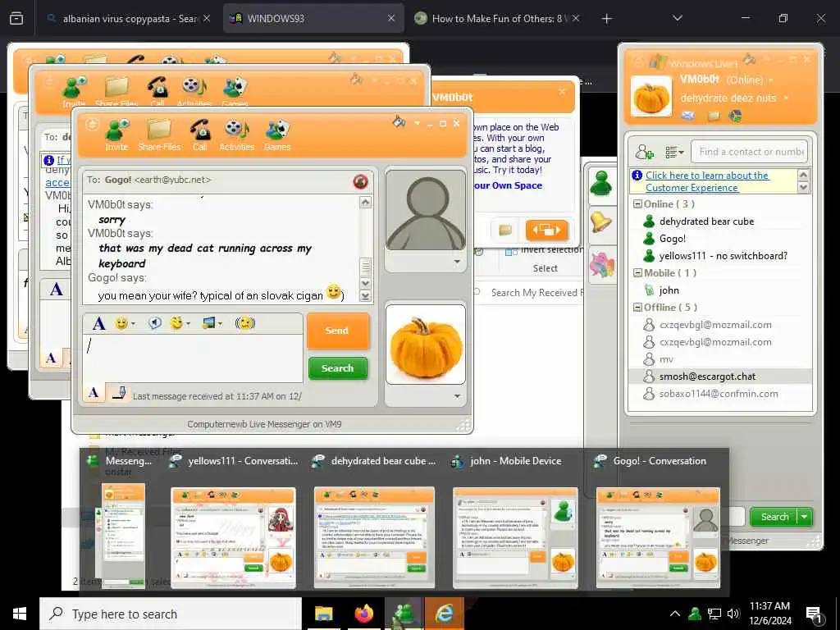
Task: Switch to browser tab 'albanian virus copypasta'
Action: (x=129, y=18)
